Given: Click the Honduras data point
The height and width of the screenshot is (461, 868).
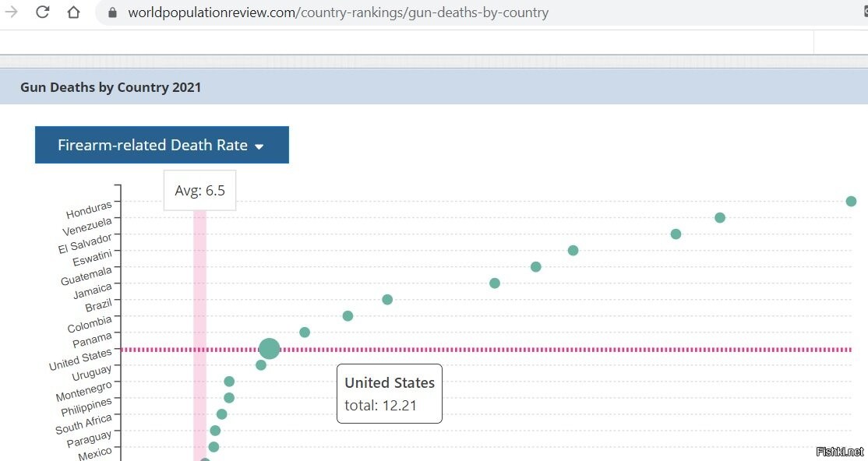Looking at the screenshot, I should click(851, 202).
